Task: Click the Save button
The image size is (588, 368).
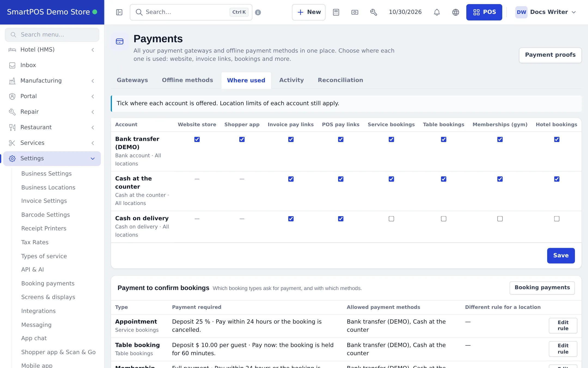Action: [x=561, y=255]
